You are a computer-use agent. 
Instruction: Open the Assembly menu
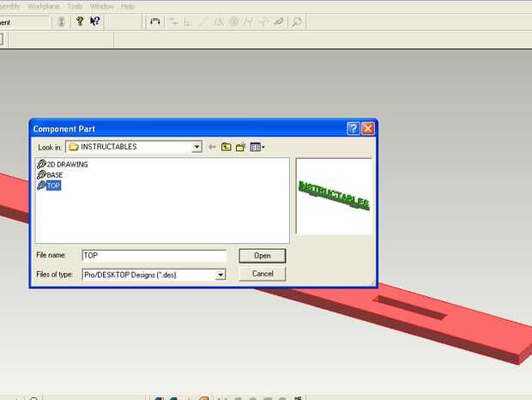pyautogui.click(x=9, y=7)
